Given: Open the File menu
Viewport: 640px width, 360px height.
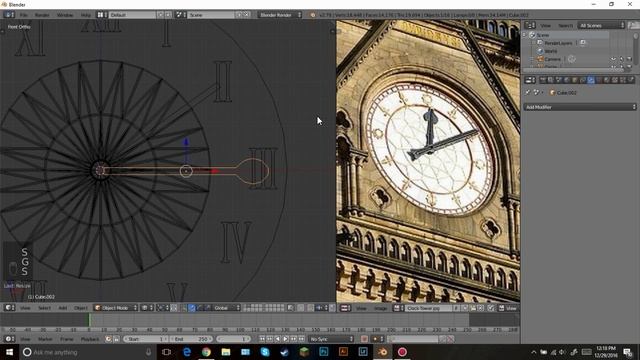Looking at the screenshot, I should [24, 15].
